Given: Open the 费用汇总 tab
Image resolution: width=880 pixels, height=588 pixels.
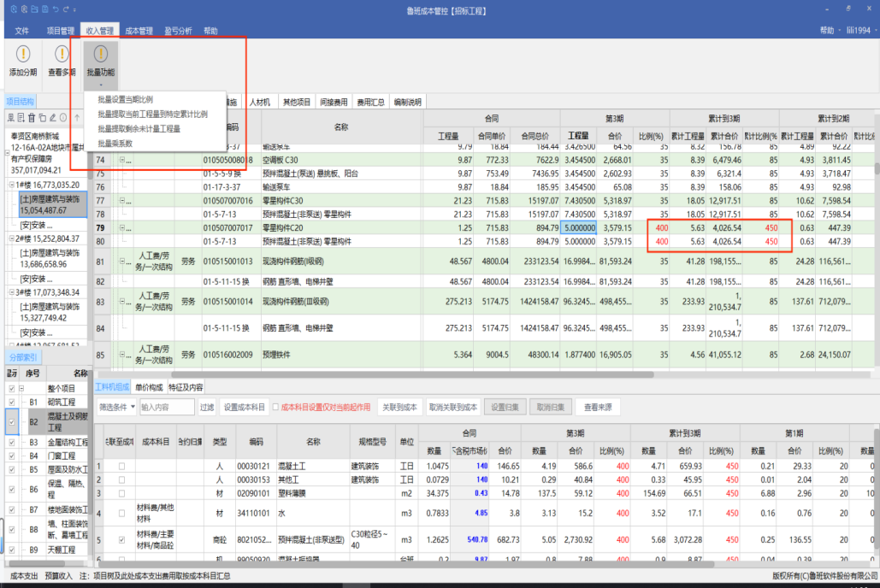Looking at the screenshot, I should 370,102.
